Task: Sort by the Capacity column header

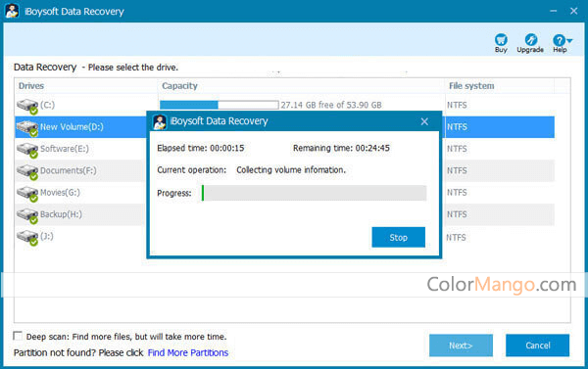Action: click(179, 86)
